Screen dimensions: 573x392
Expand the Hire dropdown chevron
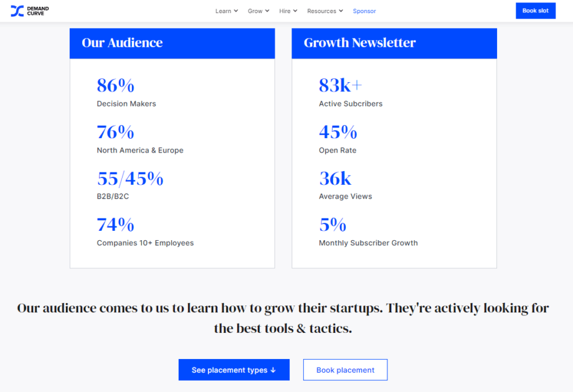pos(296,11)
